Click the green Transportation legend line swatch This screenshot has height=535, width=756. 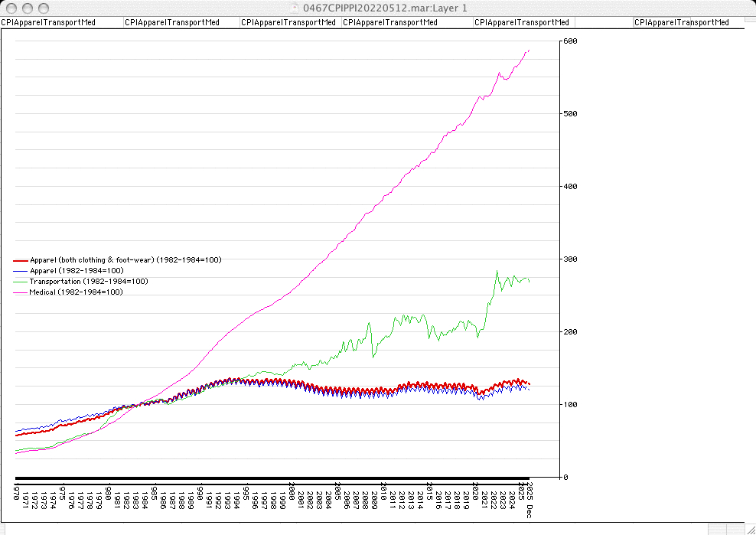21,282
